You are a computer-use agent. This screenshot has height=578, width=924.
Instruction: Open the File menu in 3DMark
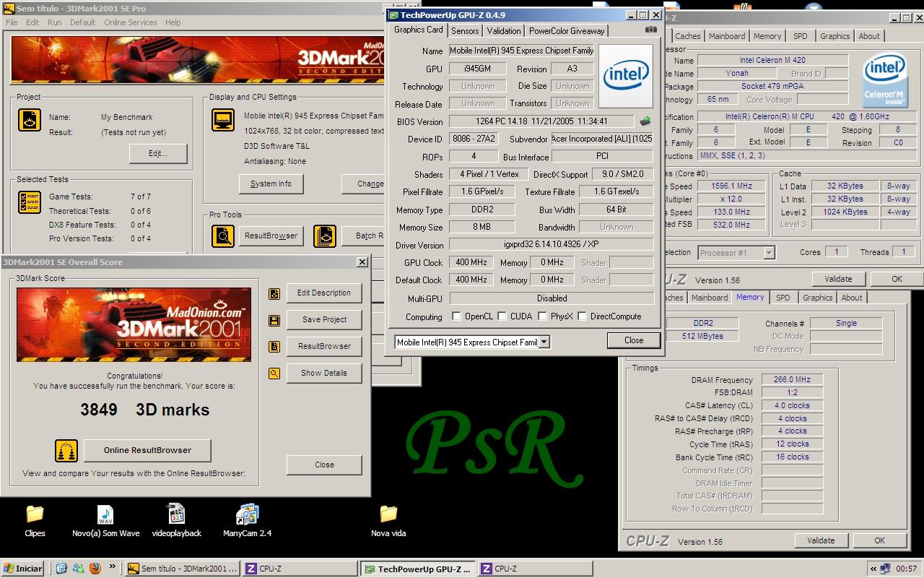click(12, 22)
